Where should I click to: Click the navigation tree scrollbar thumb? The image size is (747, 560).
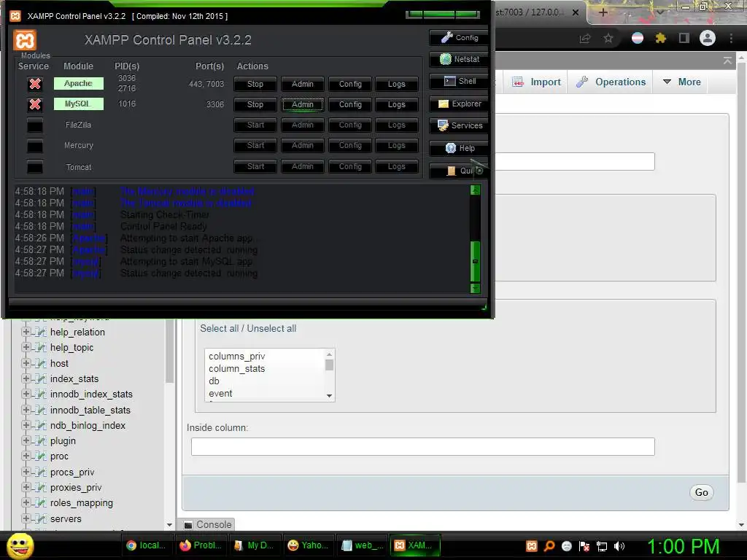click(169, 350)
